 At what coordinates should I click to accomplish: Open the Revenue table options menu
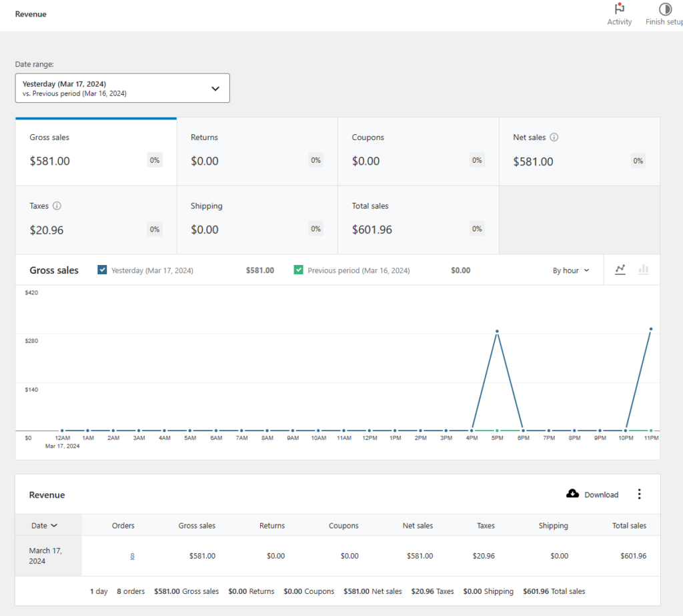tap(639, 494)
